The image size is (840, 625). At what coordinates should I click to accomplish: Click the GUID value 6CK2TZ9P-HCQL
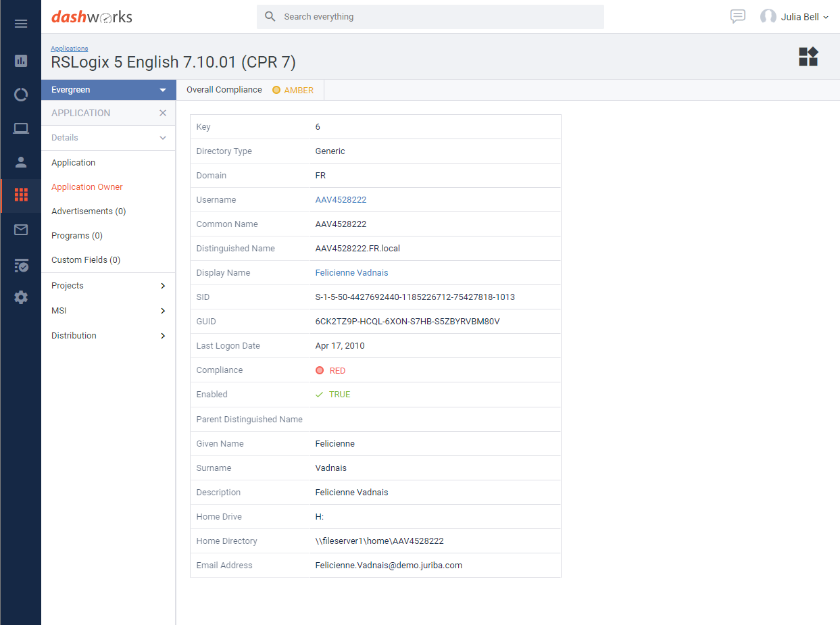[x=407, y=322]
